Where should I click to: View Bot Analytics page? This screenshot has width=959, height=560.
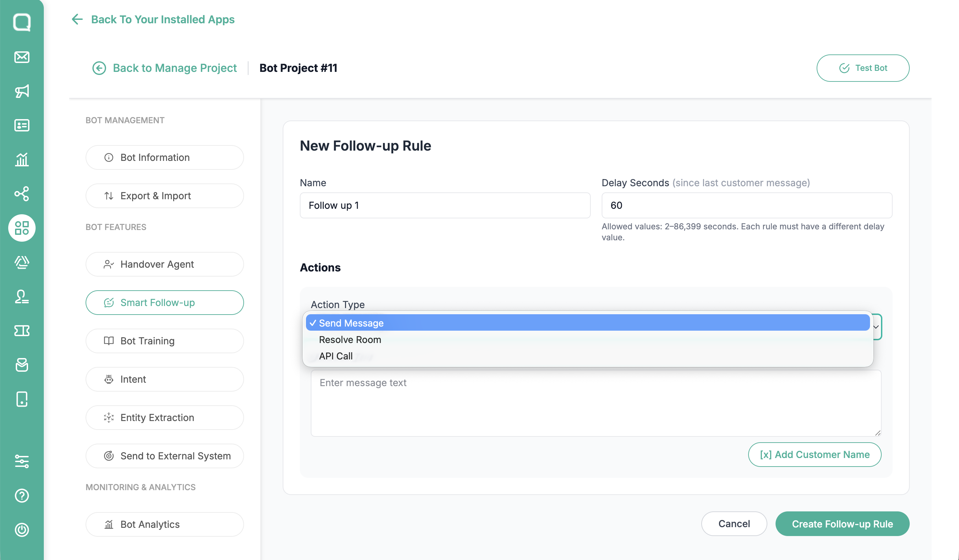pyautogui.click(x=164, y=524)
